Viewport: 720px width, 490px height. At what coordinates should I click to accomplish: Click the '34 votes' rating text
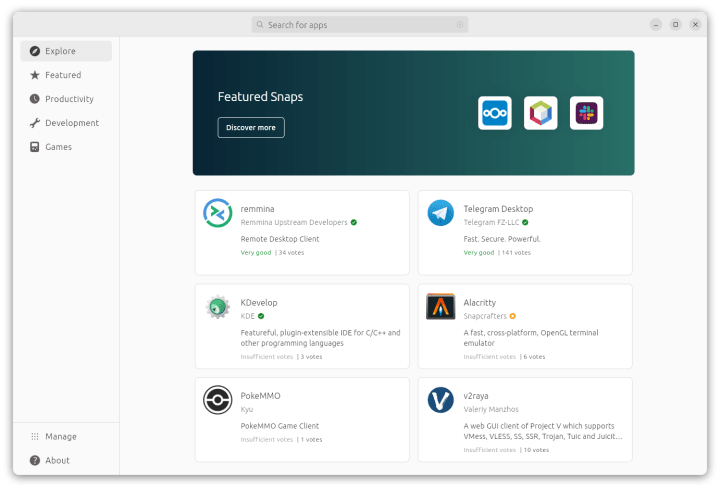pyautogui.click(x=291, y=253)
